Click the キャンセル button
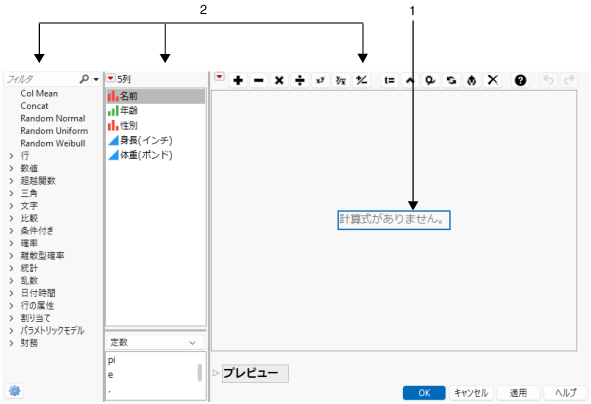This screenshot has height=404, width=591. tap(471, 393)
